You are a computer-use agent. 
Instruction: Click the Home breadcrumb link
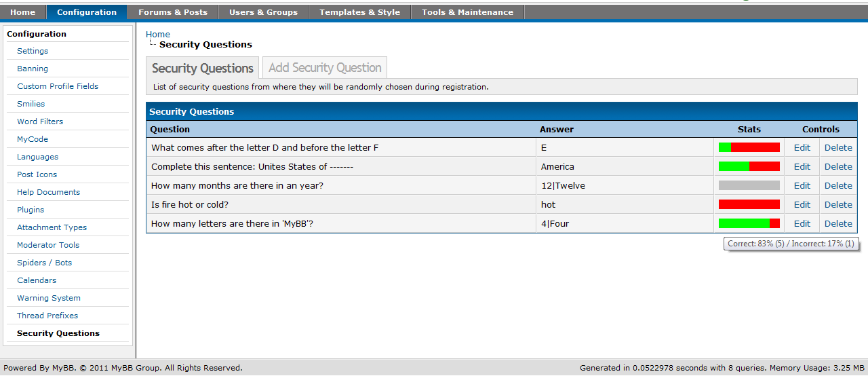pos(158,35)
